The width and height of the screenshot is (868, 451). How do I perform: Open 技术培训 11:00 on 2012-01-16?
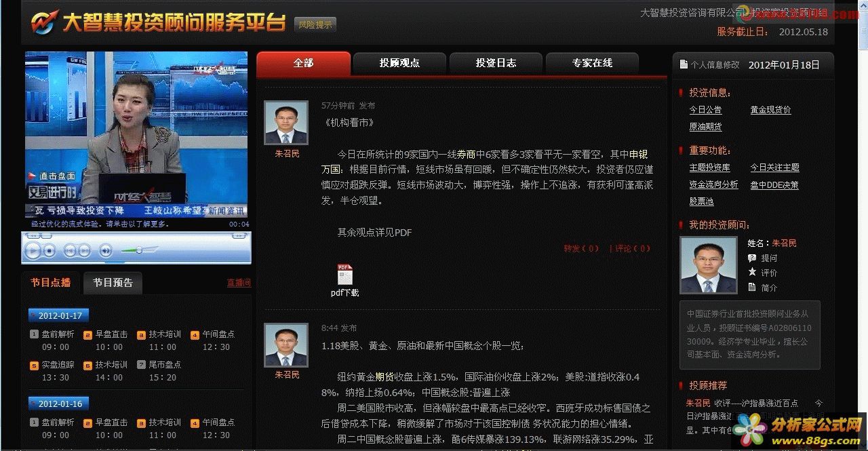coord(159,429)
